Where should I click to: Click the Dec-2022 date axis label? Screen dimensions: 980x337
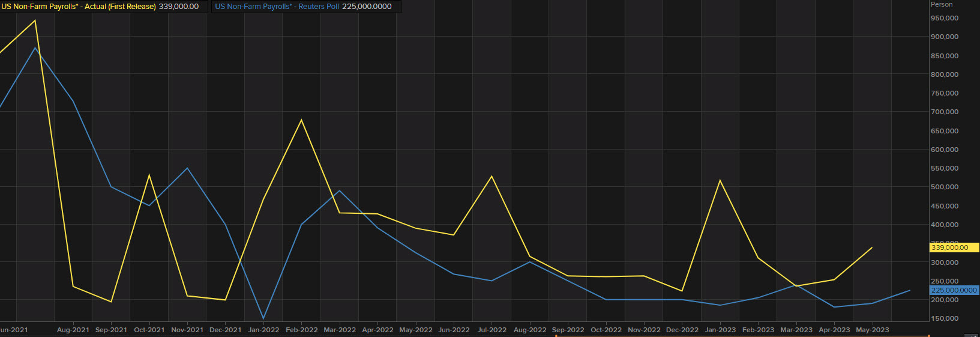pos(682,330)
